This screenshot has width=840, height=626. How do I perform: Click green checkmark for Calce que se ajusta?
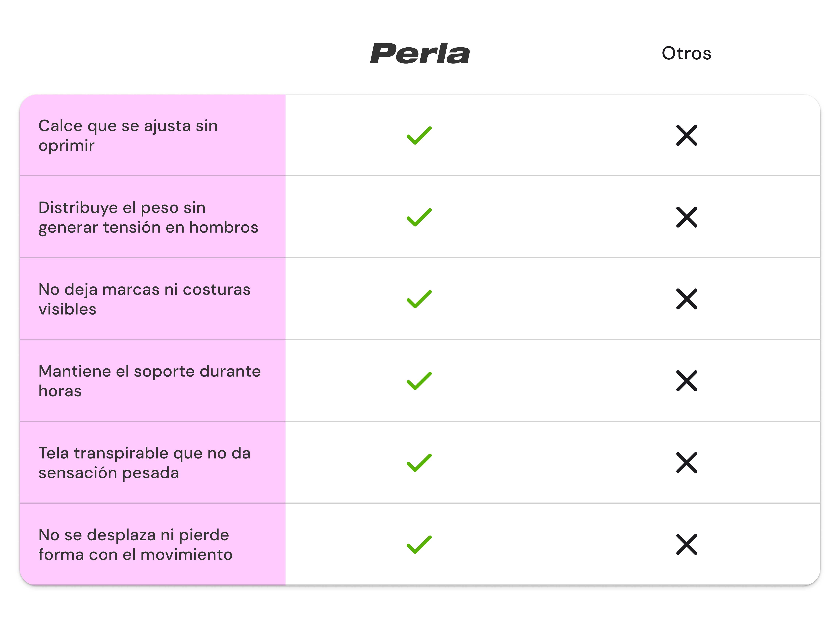[419, 135]
